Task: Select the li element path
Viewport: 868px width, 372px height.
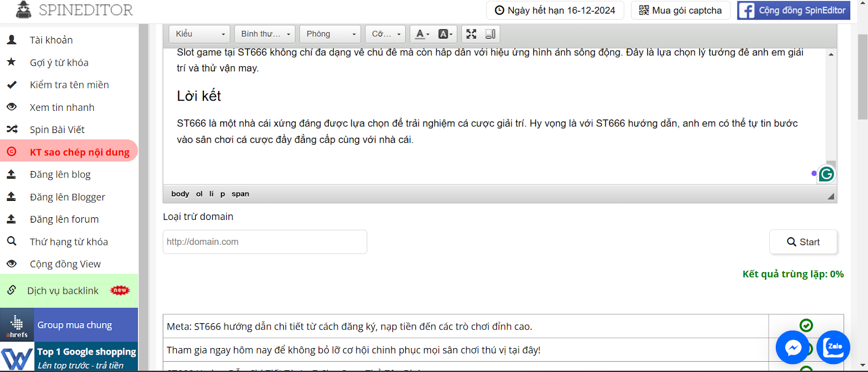Action: click(x=212, y=194)
